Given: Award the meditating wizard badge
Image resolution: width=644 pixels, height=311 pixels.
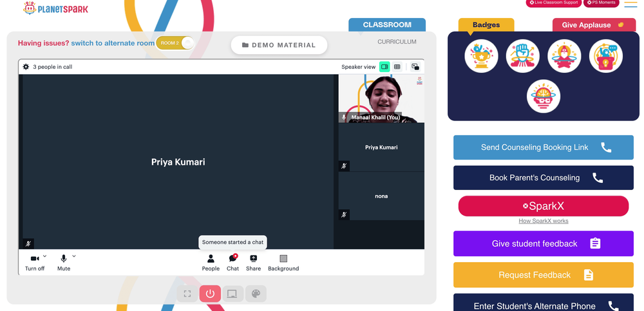Looking at the screenshot, I should [x=564, y=56].
